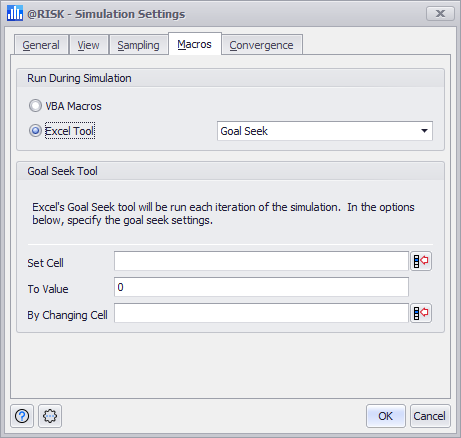Click the By Changing Cell range selector icon

click(x=421, y=313)
